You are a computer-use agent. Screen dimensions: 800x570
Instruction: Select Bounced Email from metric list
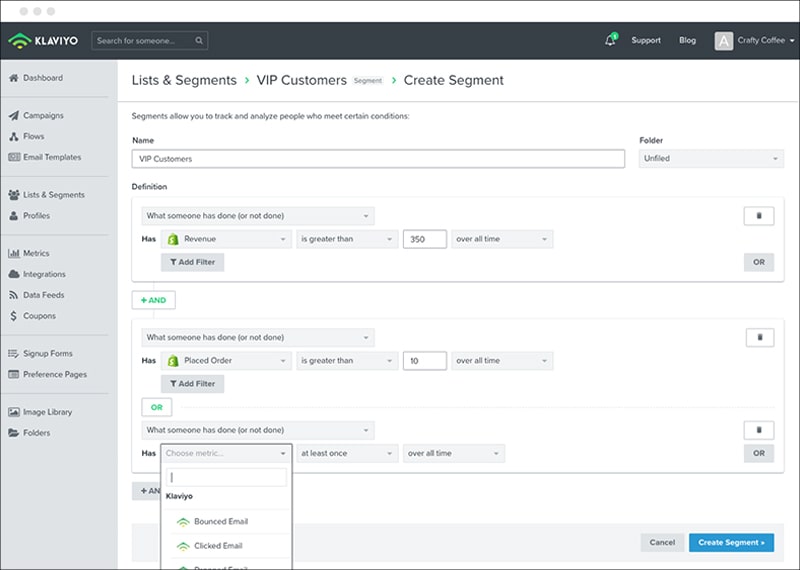coord(221,521)
